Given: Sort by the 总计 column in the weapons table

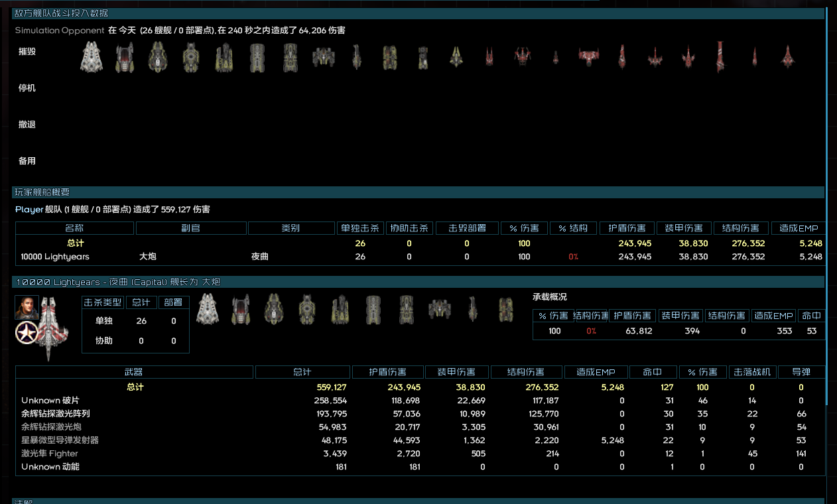Looking at the screenshot, I should coord(302,371).
